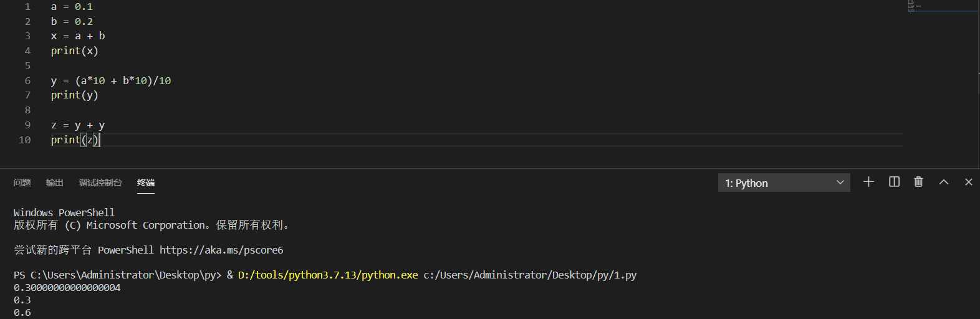980x319 pixels.
Task: Split the terminal with the split icon
Action: (894, 182)
